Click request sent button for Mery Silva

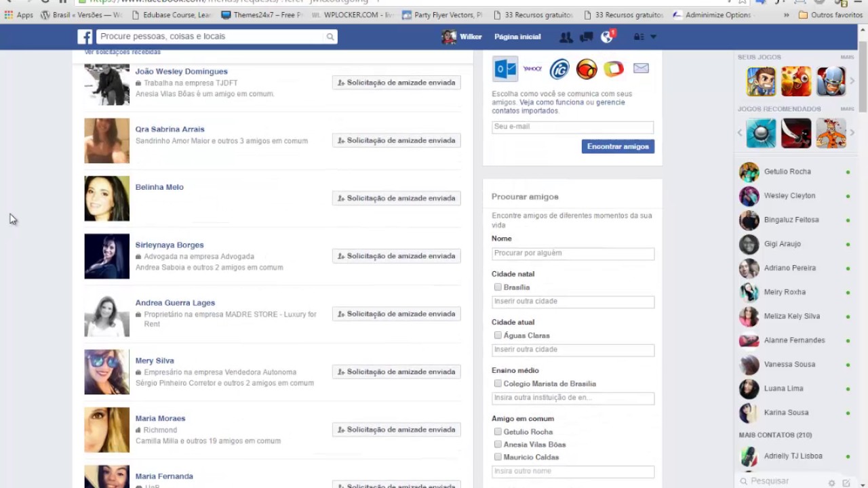pos(397,372)
